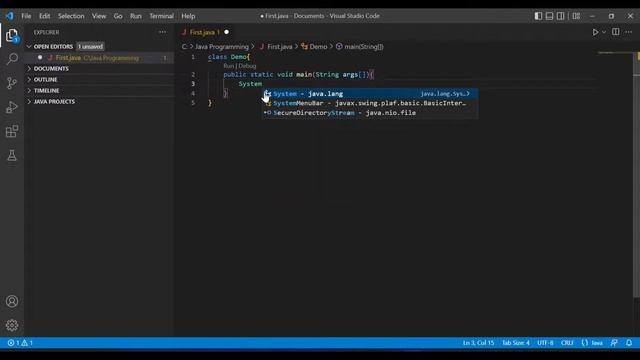Click the Run code lens link
This screenshot has width=640, height=360.
(x=228, y=66)
